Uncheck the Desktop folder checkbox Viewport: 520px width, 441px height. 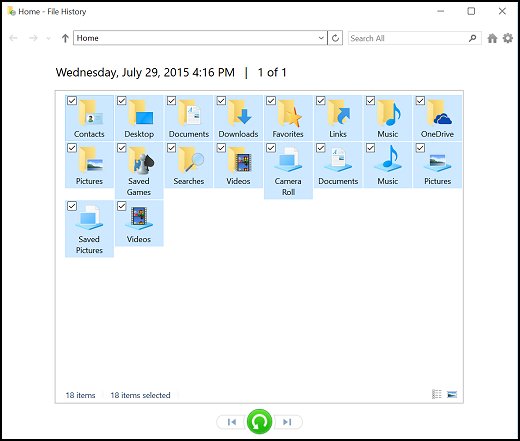pos(122,100)
